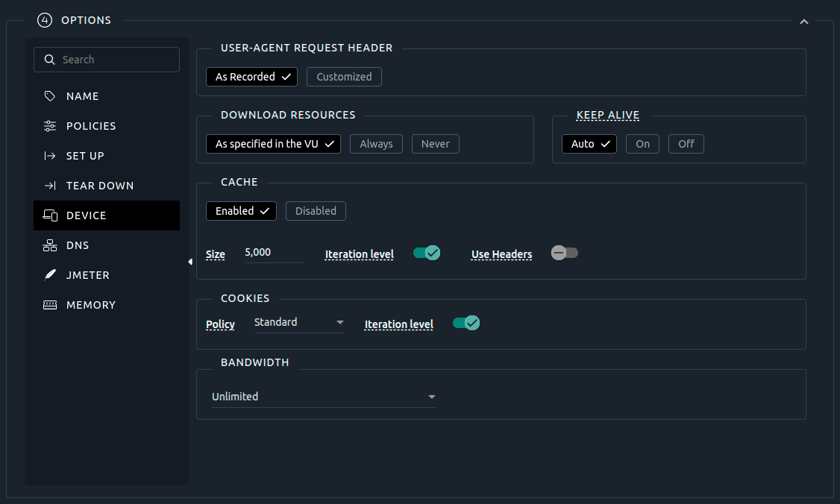The image size is (840, 504).
Task: Enable the Use Headers toggle
Action: (565, 253)
